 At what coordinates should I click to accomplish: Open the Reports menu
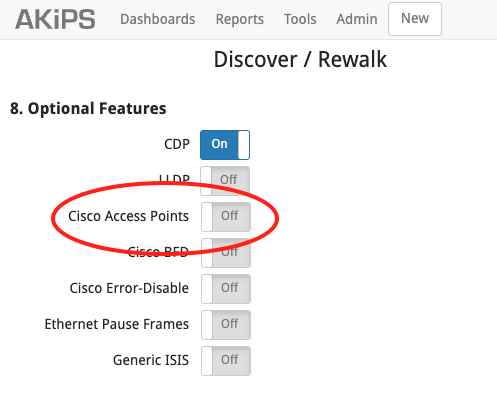[x=240, y=19]
